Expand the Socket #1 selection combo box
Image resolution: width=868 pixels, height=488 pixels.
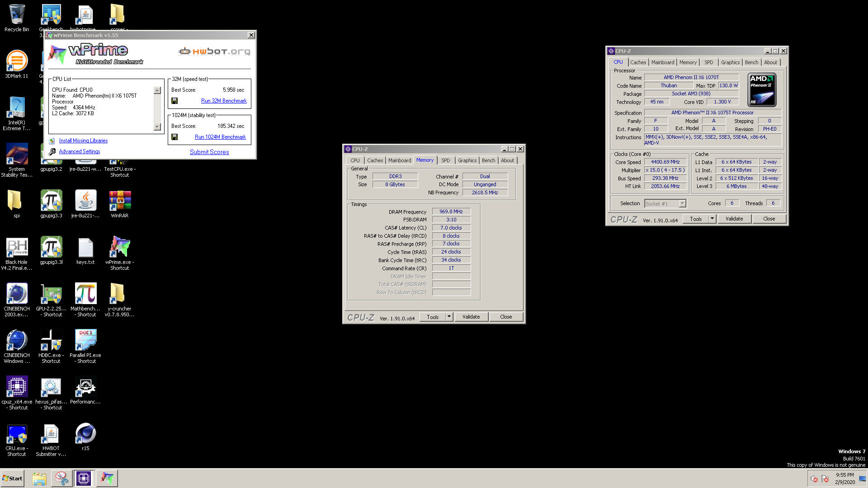coord(682,204)
